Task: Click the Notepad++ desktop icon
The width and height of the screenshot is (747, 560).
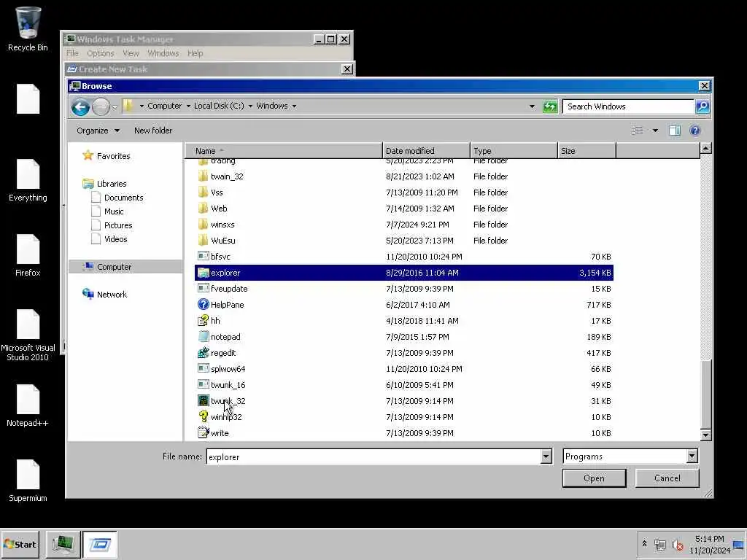Action: 28,405
